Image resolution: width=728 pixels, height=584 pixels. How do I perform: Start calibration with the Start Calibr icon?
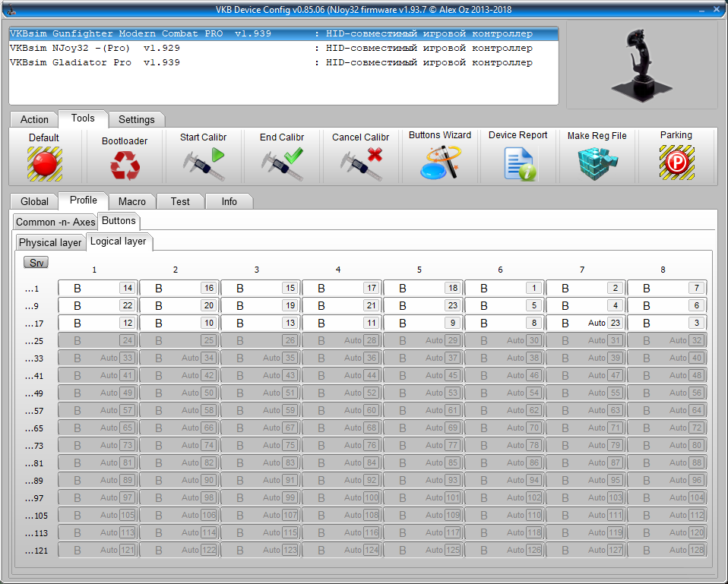204,163
